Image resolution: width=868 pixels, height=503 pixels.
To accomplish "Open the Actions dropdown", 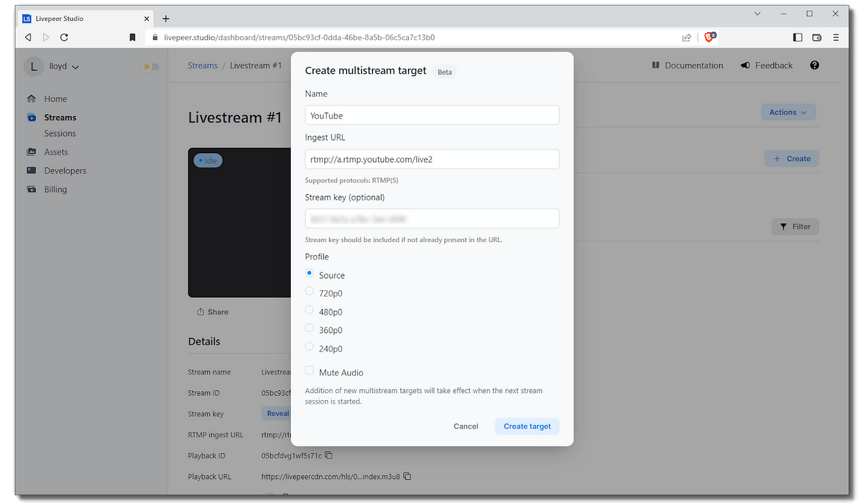I will click(788, 112).
